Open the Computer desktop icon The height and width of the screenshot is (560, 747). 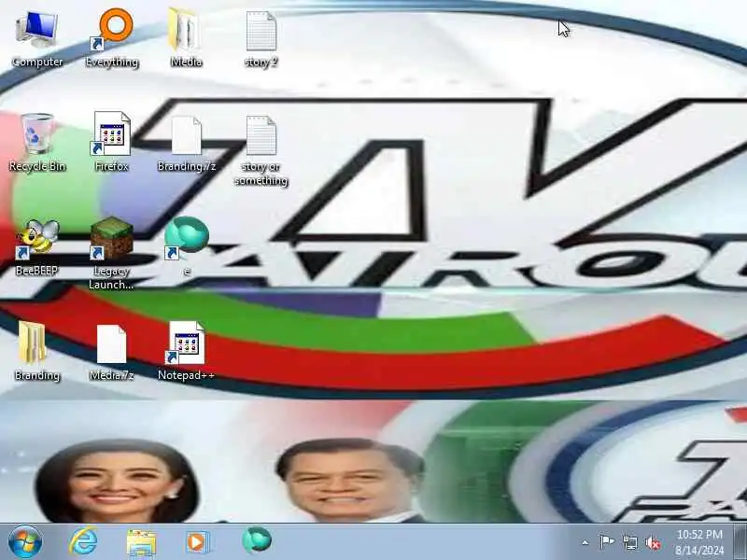(37, 39)
